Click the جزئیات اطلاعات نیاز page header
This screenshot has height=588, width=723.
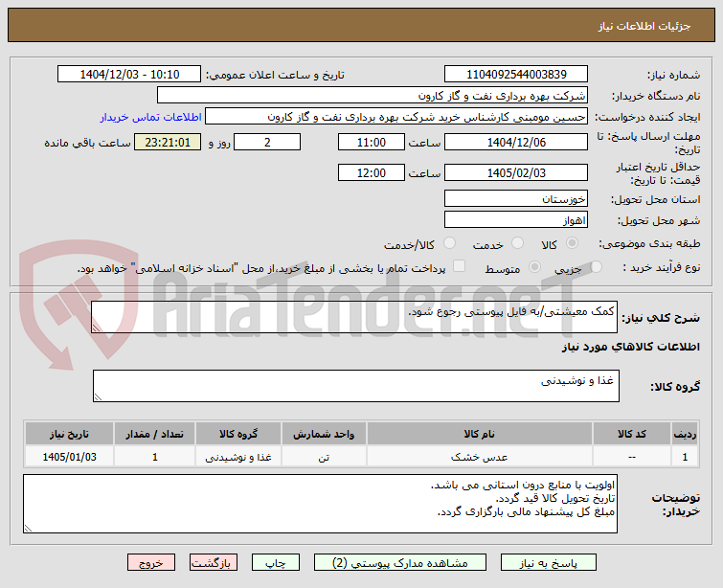pos(644,26)
